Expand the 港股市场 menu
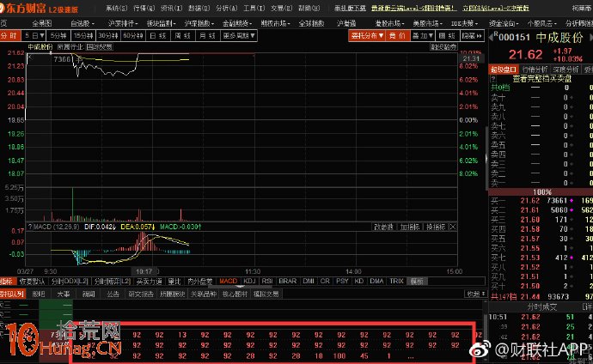This screenshot has width=593, height=364. tap(389, 23)
